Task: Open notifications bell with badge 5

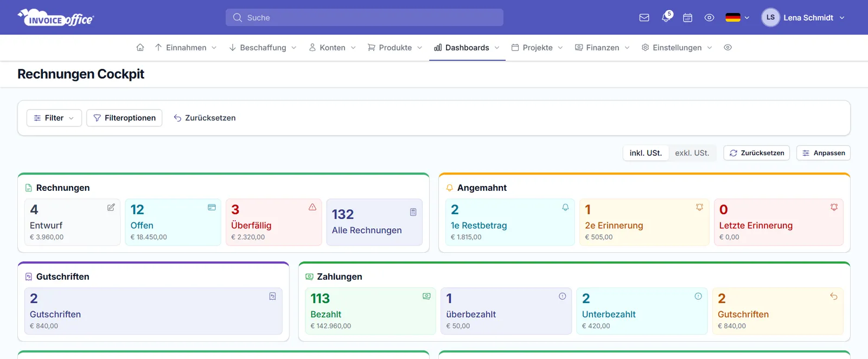Action: [x=666, y=17]
